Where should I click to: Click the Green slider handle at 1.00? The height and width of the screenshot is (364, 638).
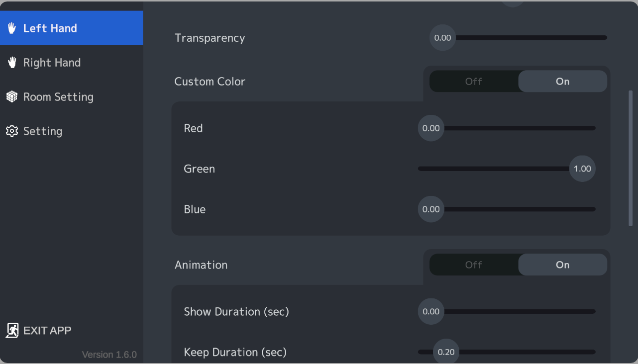click(582, 169)
